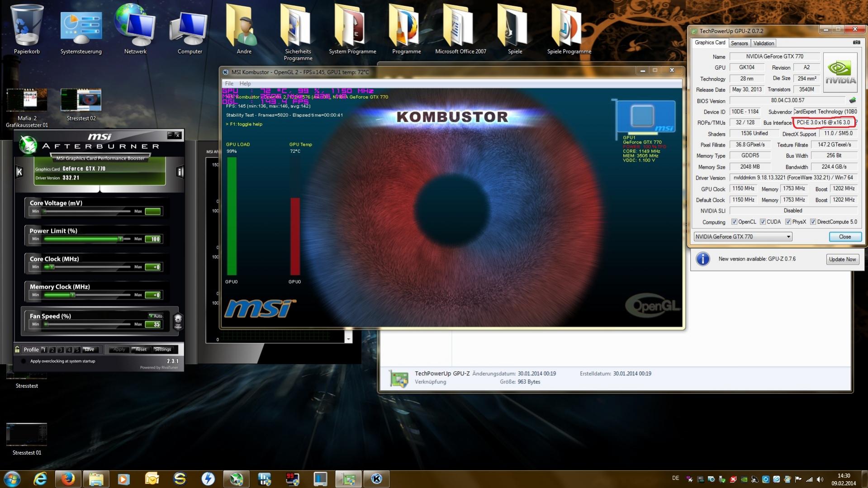Switch to the Sensors tab in GPU-Z
The height and width of the screenshot is (488, 868).
(x=739, y=43)
